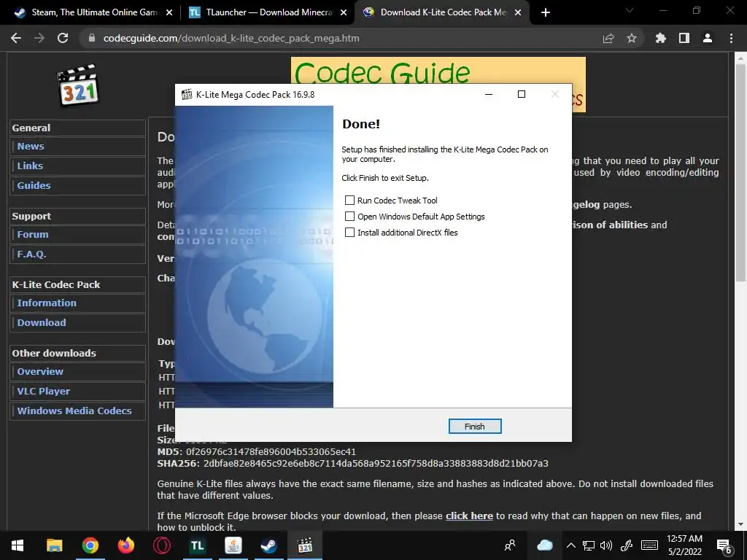Open touch keyboard tray icon
This screenshot has height=560, width=747.
coord(649,545)
